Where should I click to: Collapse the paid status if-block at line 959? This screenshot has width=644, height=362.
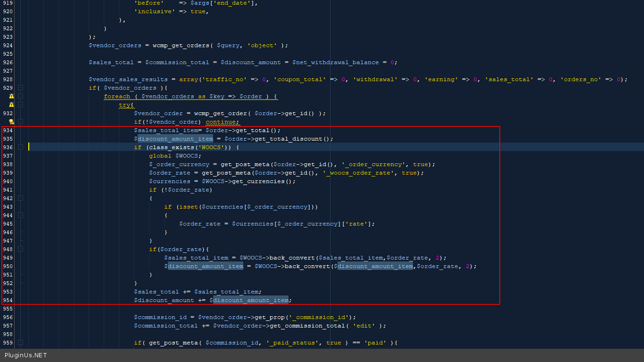point(20,343)
